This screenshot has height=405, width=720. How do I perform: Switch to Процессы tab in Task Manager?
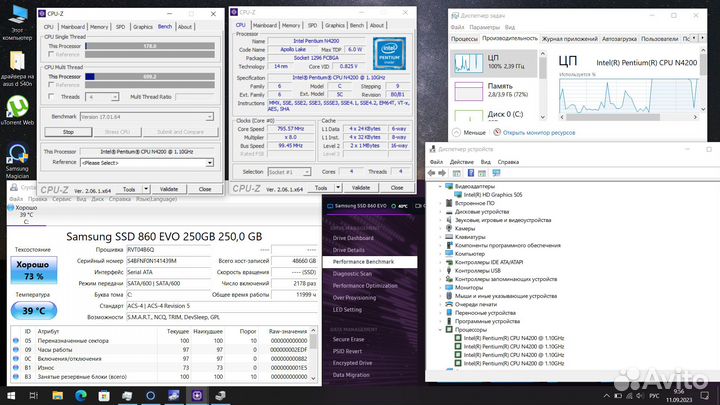[464, 39]
